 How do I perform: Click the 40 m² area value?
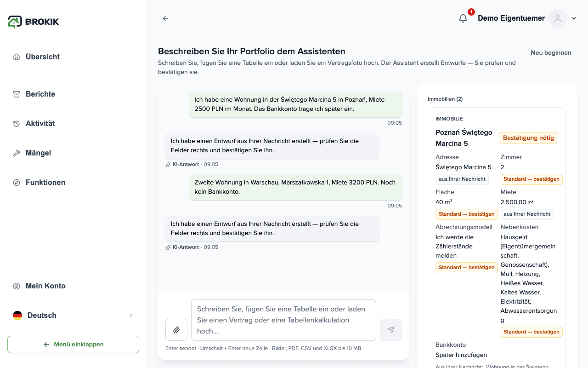pyautogui.click(x=444, y=202)
